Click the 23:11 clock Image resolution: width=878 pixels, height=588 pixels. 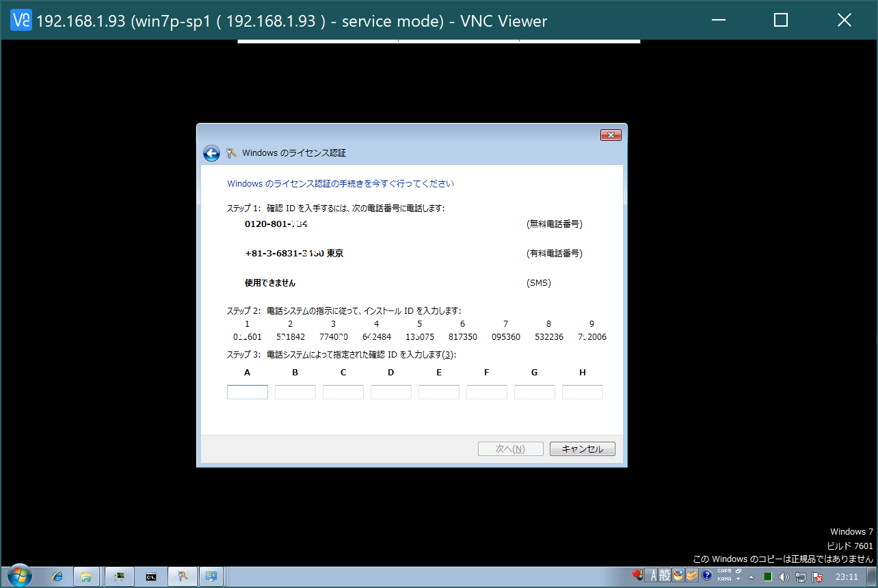847,576
